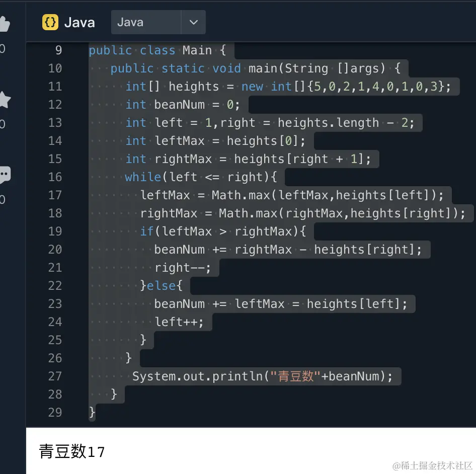Click the chevron arrow on the language selector
Screen dimensions: 476x474
coord(194,22)
